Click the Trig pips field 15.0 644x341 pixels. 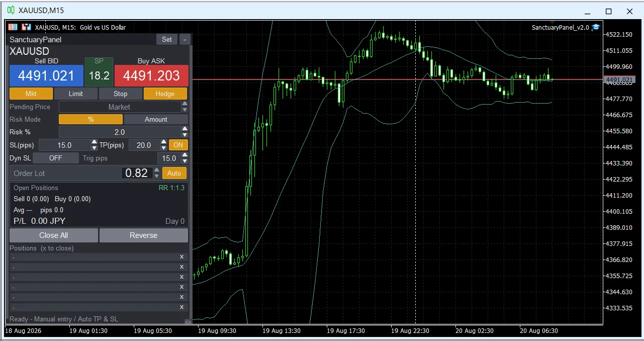click(x=168, y=158)
